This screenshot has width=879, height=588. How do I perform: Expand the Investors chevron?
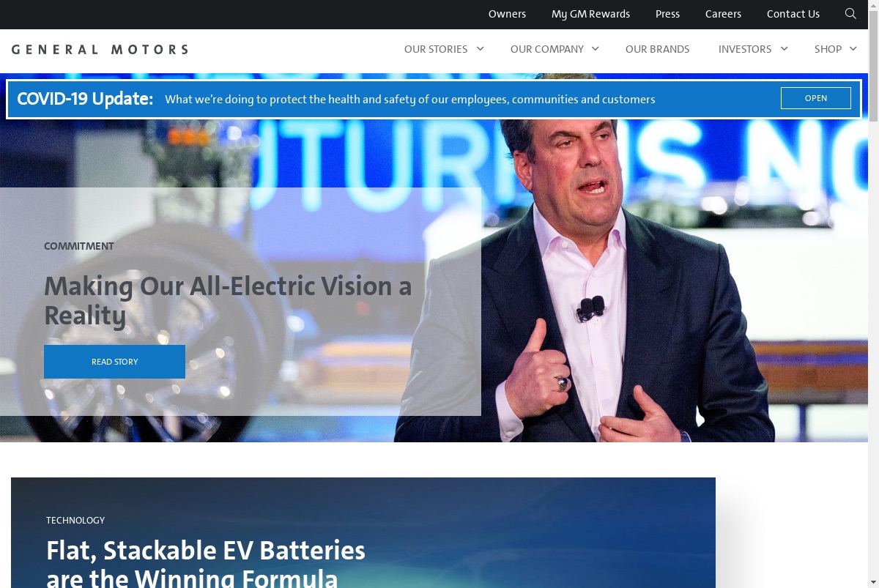click(x=784, y=48)
